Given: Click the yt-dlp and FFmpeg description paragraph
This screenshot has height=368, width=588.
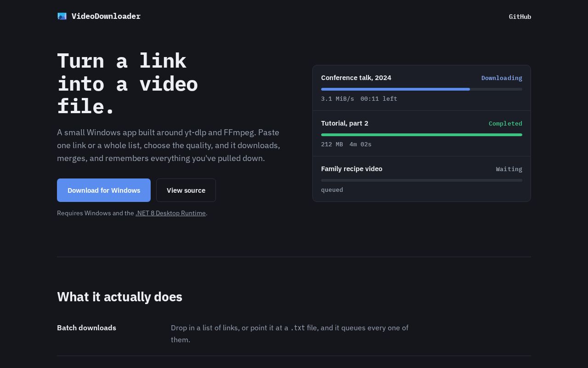Looking at the screenshot, I should pyautogui.click(x=169, y=145).
